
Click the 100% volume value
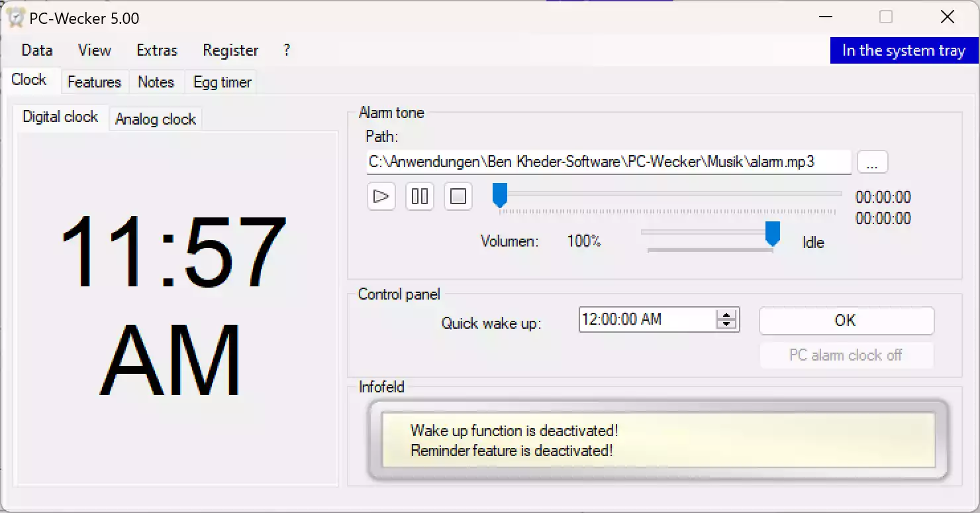pyautogui.click(x=584, y=241)
